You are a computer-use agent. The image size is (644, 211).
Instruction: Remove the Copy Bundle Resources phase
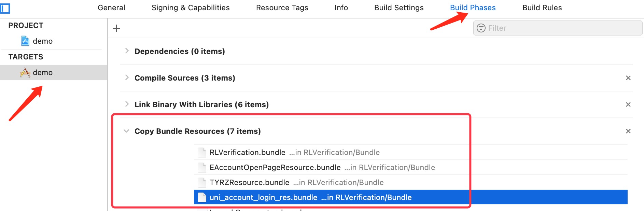point(628,131)
